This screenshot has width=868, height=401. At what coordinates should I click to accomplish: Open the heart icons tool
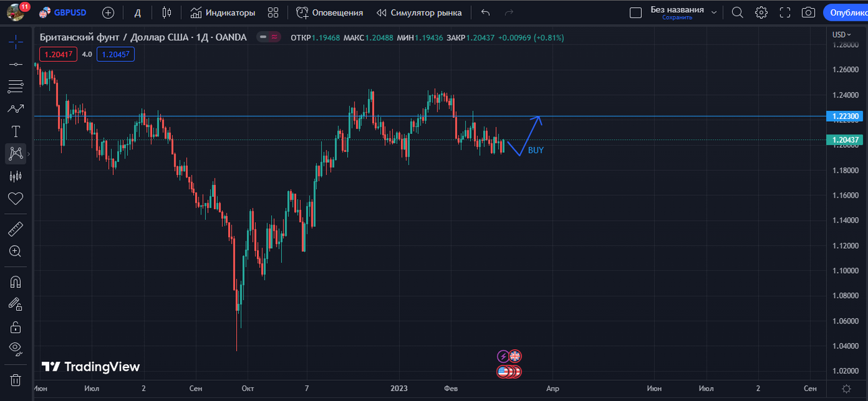(x=15, y=198)
